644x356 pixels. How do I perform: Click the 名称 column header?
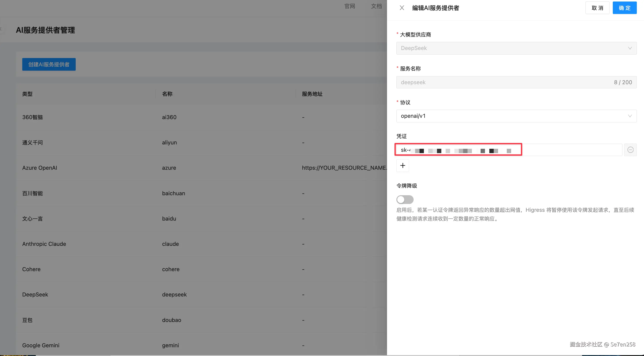pyautogui.click(x=167, y=94)
